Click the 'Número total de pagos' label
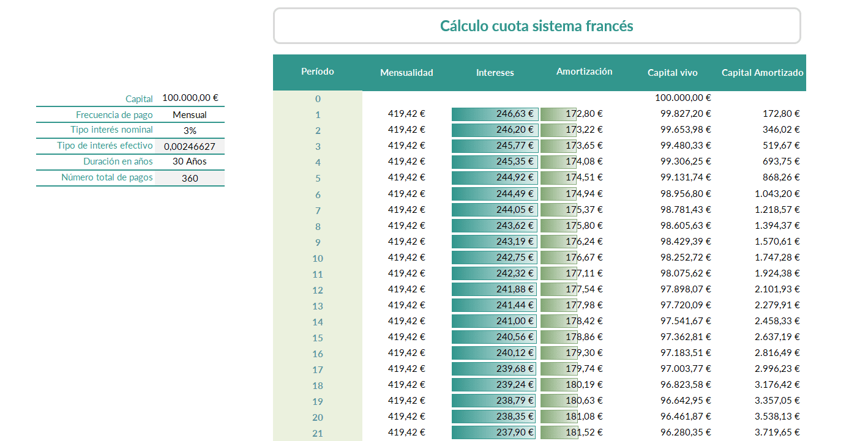Viewport: 868px width, 441px height. coord(107,177)
